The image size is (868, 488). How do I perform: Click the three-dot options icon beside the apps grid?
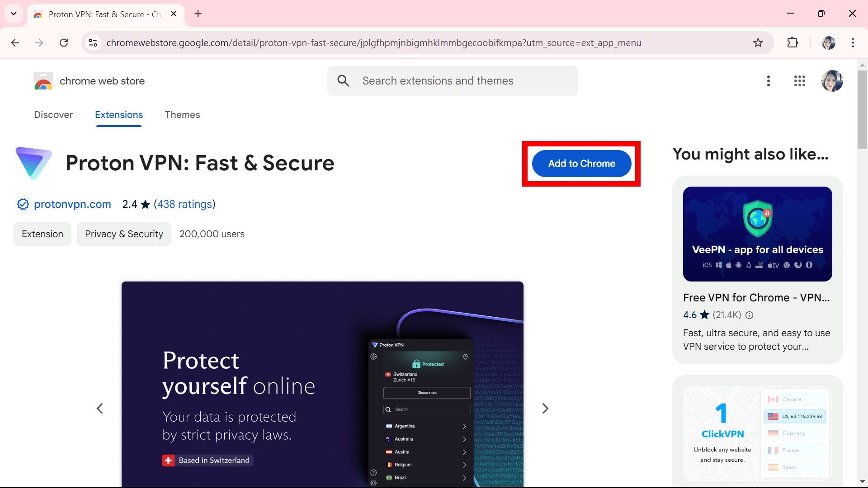point(769,81)
